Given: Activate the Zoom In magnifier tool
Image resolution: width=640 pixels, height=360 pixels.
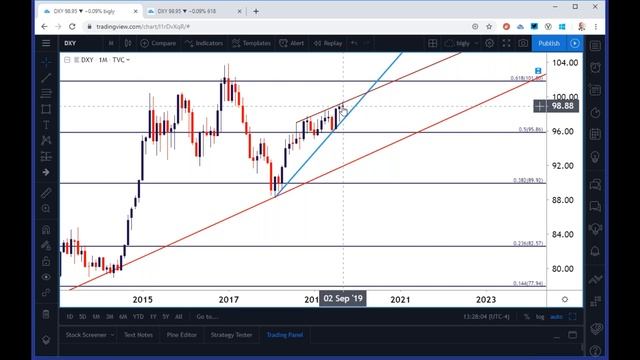Looking at the screenshot, I should pos(46,209).
